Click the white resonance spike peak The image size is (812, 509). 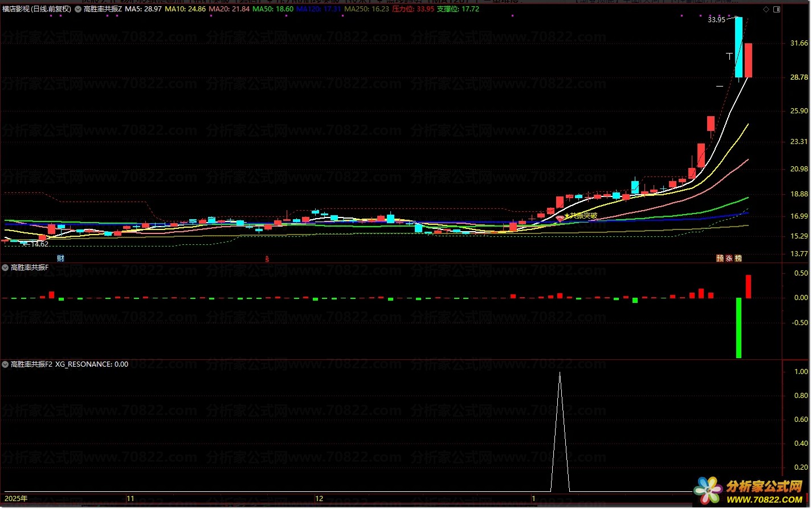tap(560, 373)
